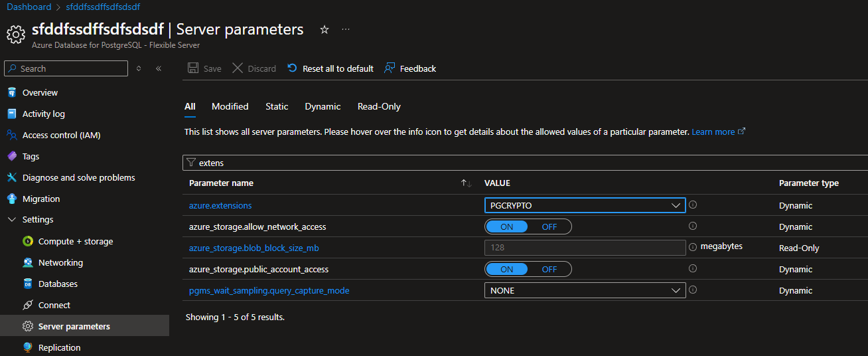Image resolution: width=868 pixels, height=356 pixels.
Task: Click Showing 1 - 5 of 5 results text
Action: tap(235, 317)
